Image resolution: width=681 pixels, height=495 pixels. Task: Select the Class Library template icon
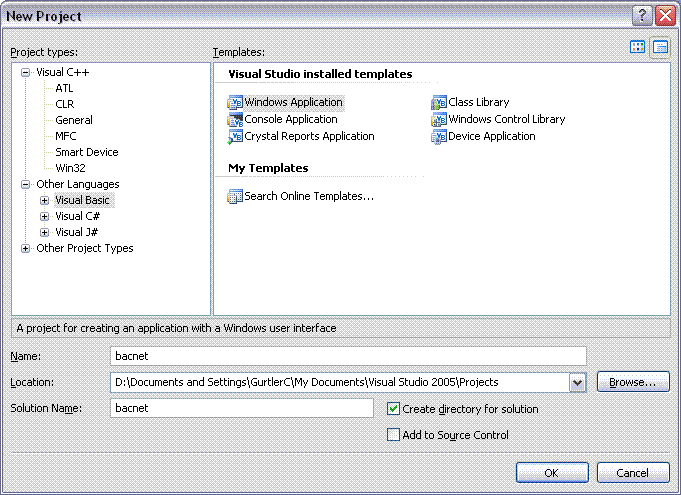click(439, 102)
